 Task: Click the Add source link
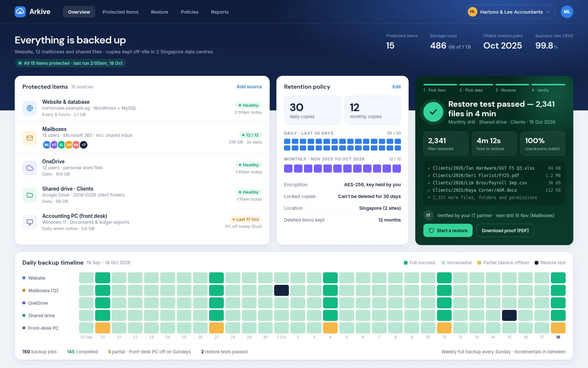coord(249,87)
